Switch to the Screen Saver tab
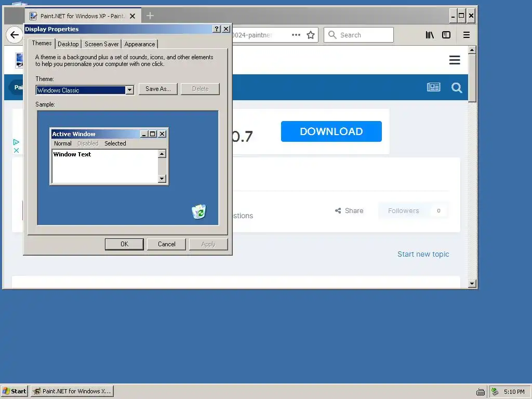This screenshot has height=399, width=532. pos(101,44)
